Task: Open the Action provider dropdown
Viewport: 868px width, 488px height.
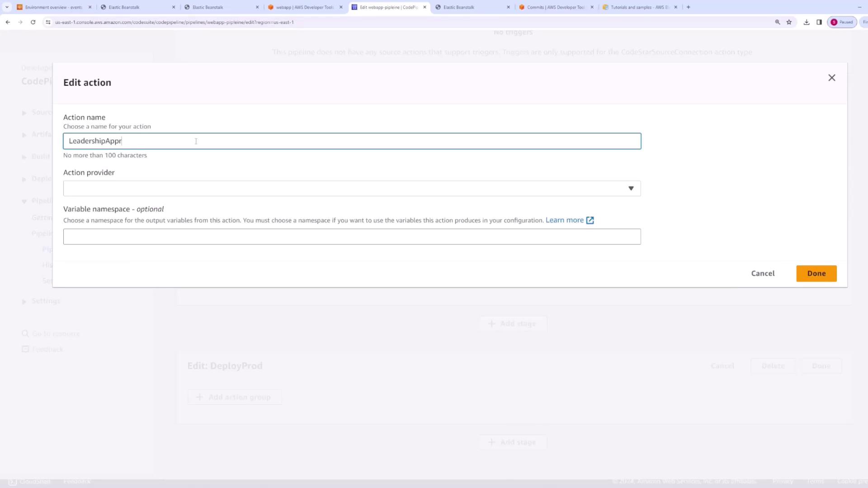Action: [352, 188]
